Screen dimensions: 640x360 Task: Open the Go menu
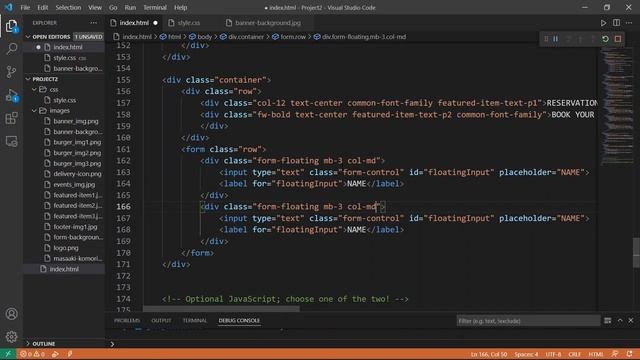113,8
